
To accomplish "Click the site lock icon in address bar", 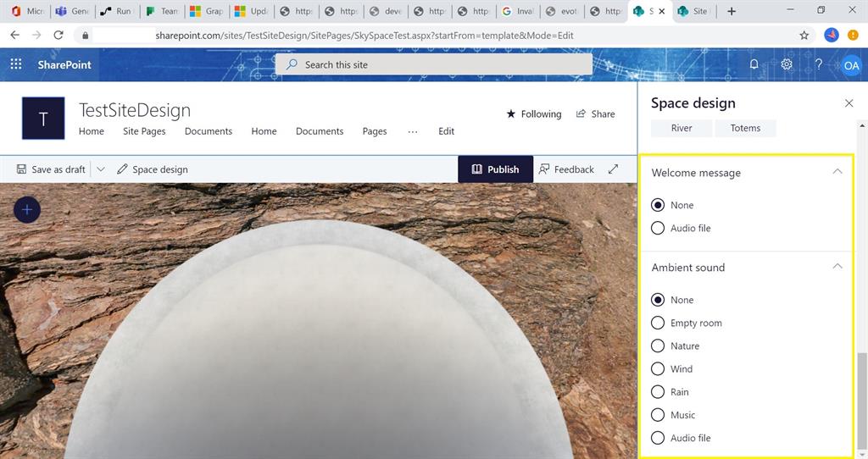I will click(x=85, y=36).
